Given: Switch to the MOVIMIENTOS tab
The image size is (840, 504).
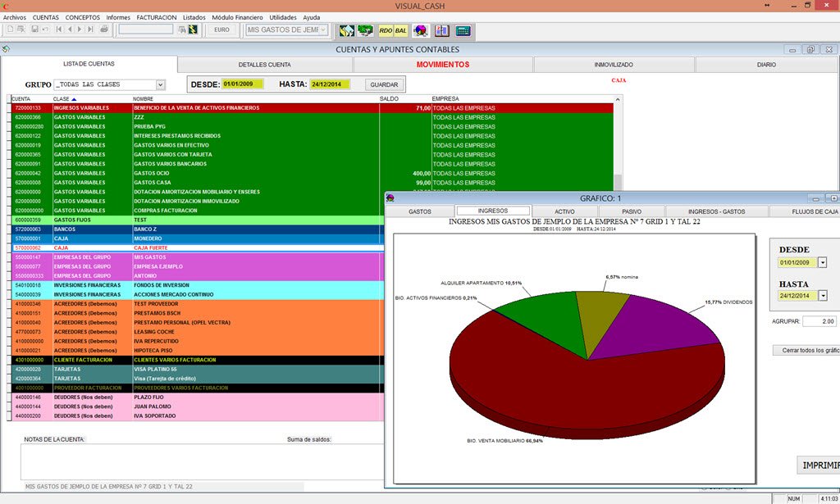Looking at the screenshot, I should 442,65.
